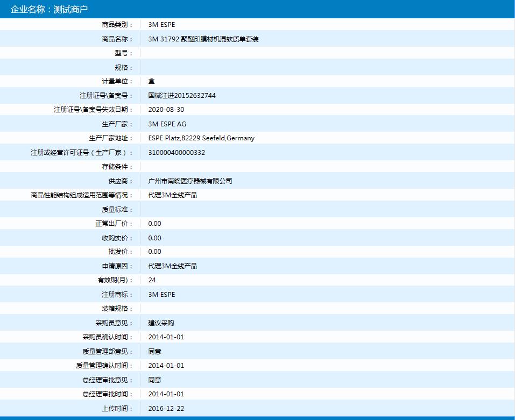Click product name 3M 31792 聚醚印膜材机混软质单套装
Screen dimensions: 515x420
(x=203, y=39)
